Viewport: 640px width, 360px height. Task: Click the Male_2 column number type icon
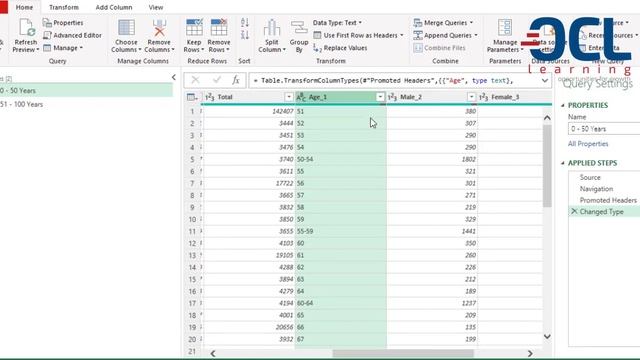pyautogui.click(x=392, y=97)
